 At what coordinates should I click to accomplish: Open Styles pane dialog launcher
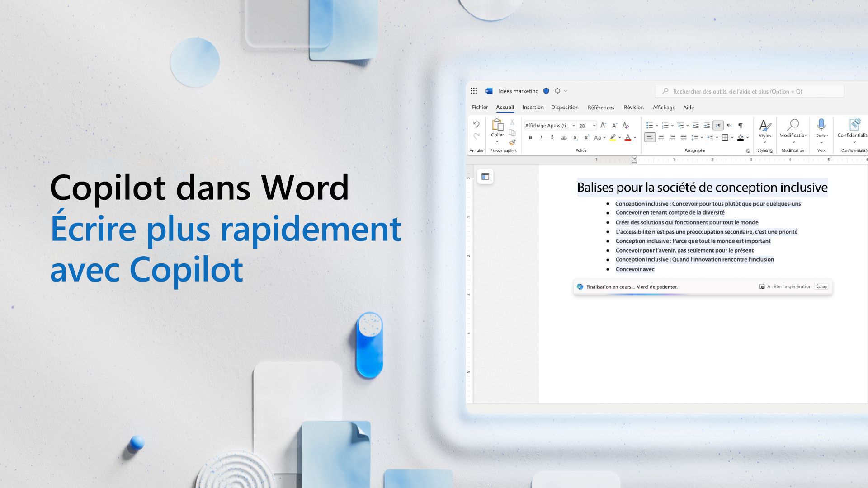coord(771,151)
